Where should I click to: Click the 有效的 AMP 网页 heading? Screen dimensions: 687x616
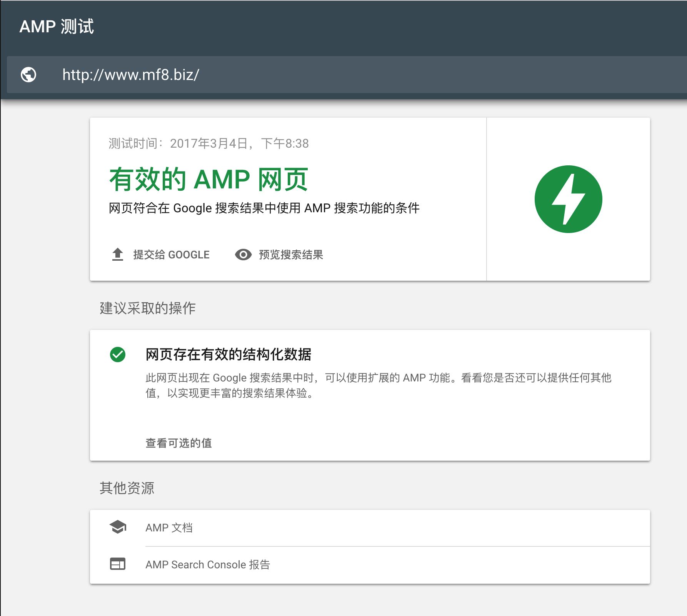tap(208, 179)
